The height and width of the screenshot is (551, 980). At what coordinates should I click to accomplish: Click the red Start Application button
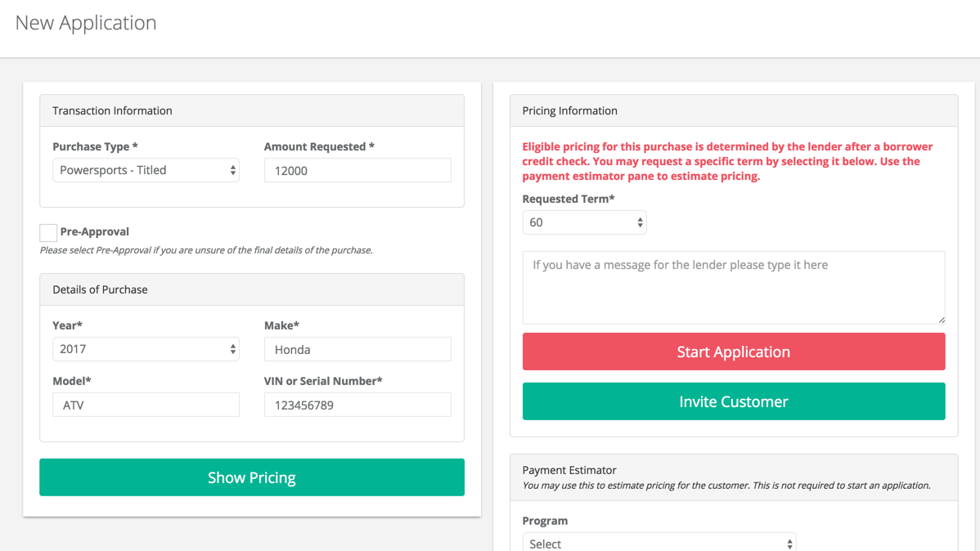733,352
